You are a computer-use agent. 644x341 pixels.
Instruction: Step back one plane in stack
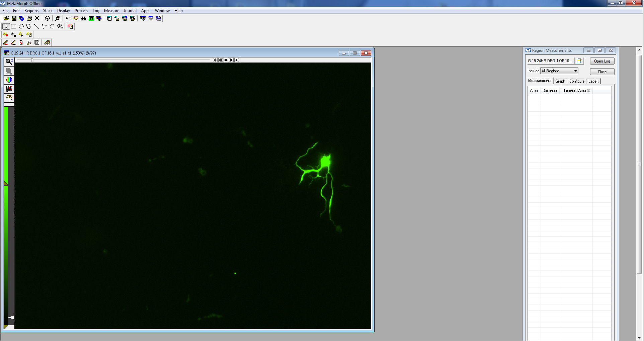(x=220, y=60)
